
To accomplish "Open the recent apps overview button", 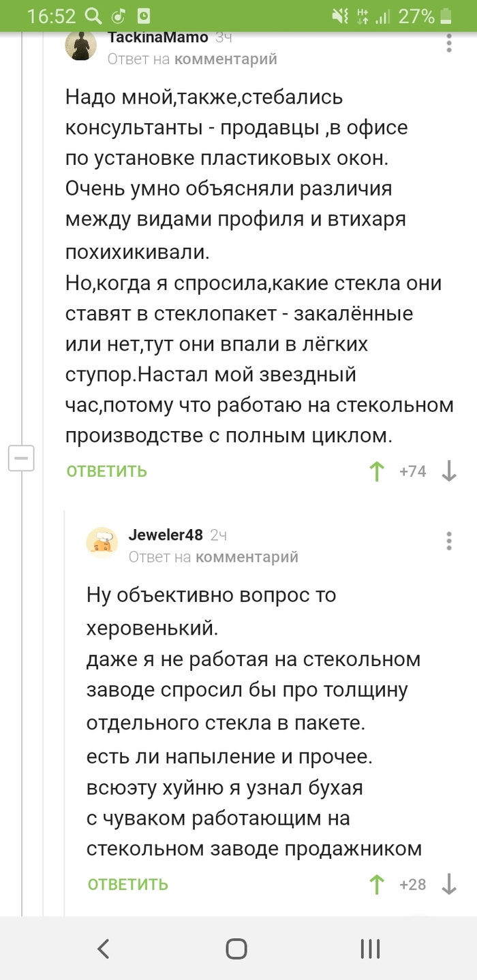I will point(369,947).
